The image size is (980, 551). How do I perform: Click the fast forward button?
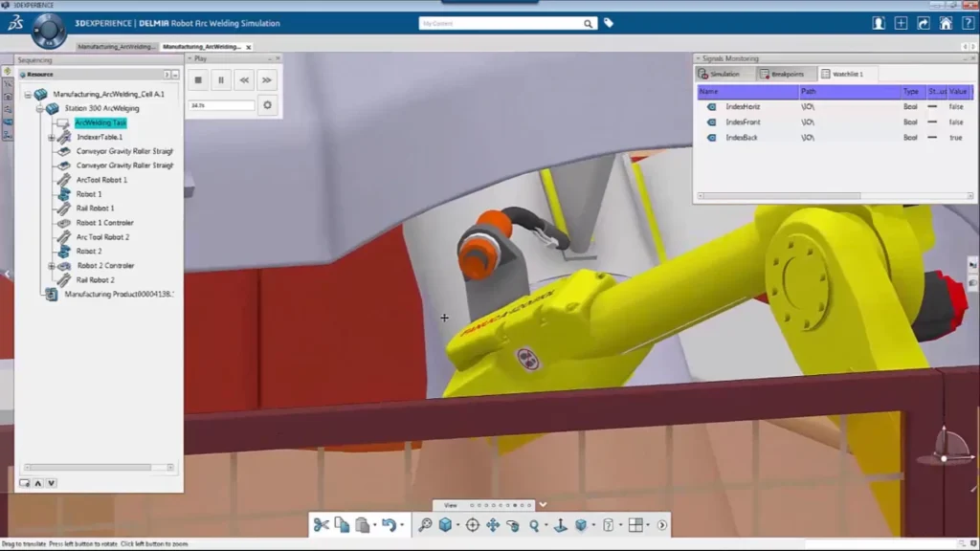[x=267, y=80]
